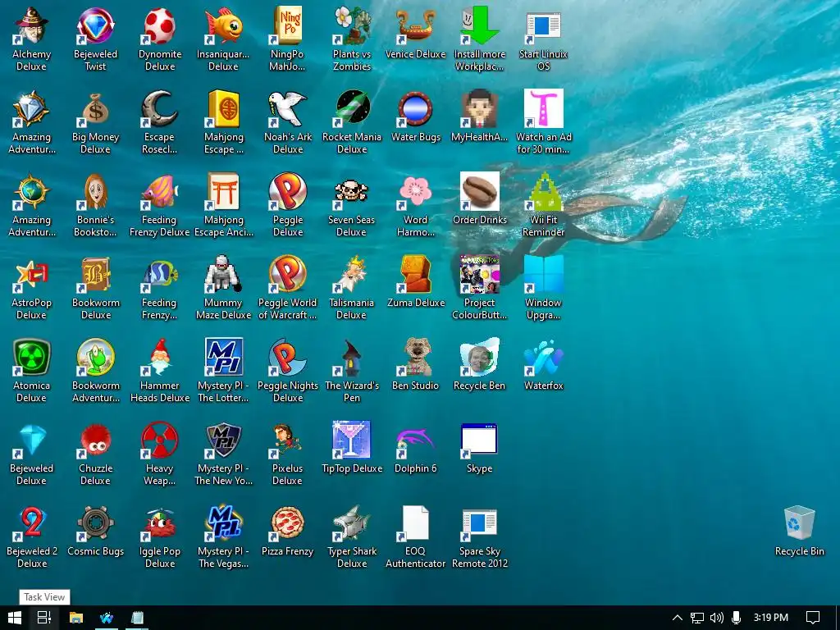Select Talismania Deluxe king icon
This screenshot has height=630, width=840.
[x=351, y=274]
